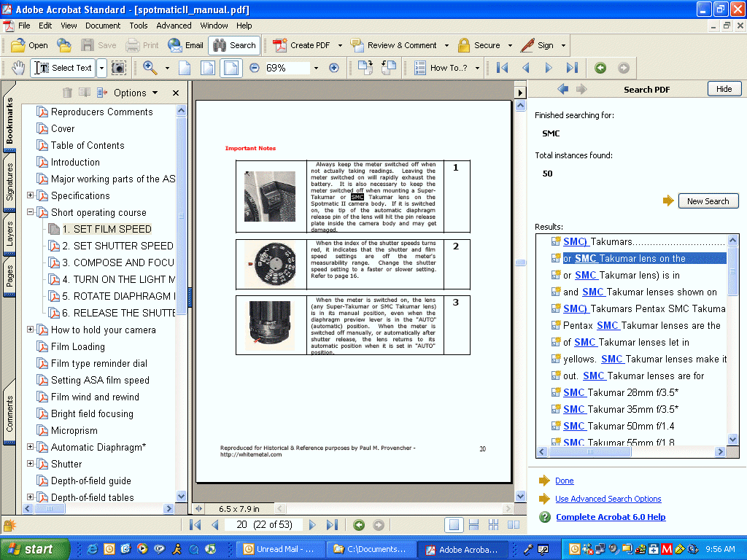Select the Hand tool

click(x=18, y=68)
